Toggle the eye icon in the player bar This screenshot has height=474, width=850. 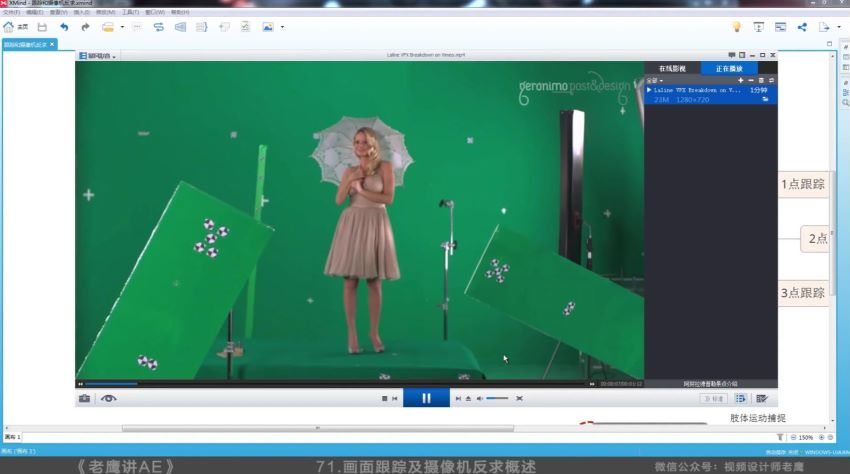(108, 398)
